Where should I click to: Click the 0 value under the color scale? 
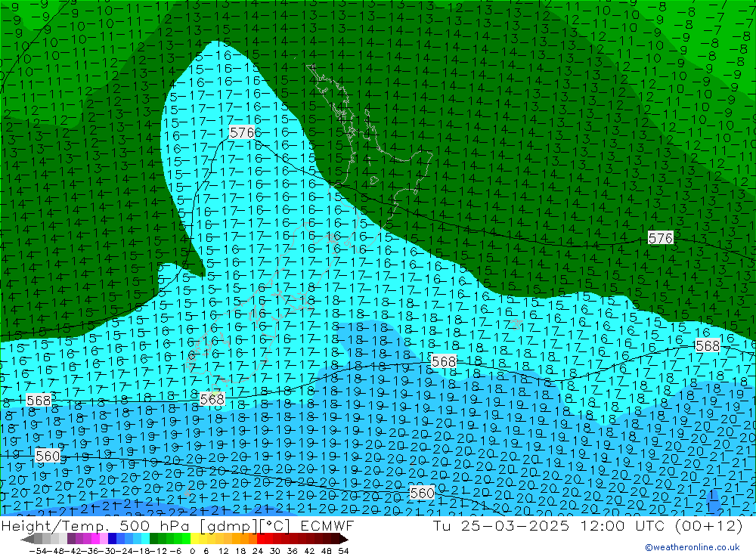tap(192, 551)
